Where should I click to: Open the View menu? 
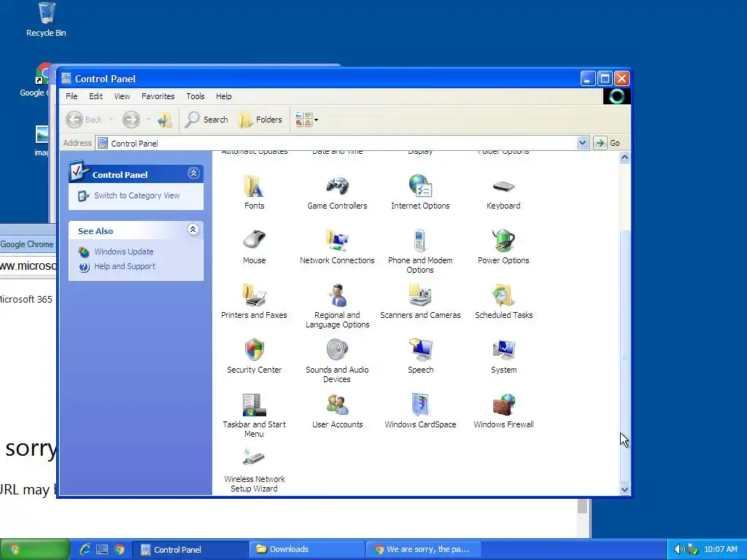tap(122, 96)
